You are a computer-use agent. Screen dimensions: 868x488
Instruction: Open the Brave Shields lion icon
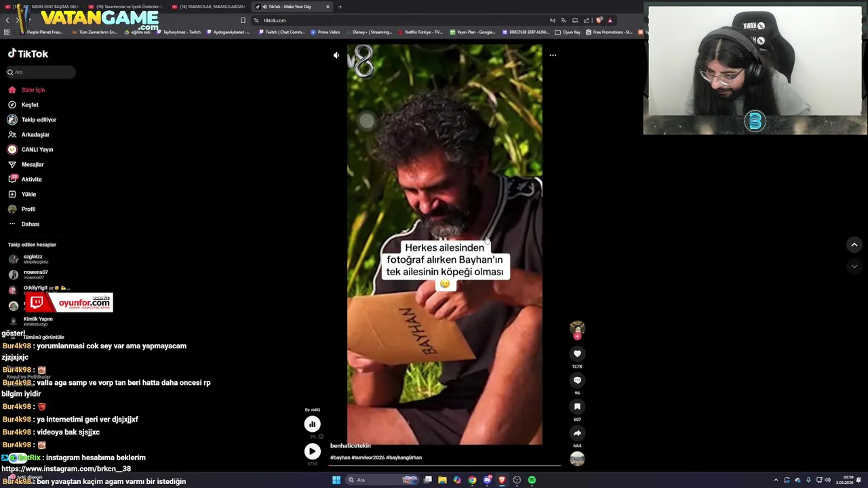[x=599, y=20]
